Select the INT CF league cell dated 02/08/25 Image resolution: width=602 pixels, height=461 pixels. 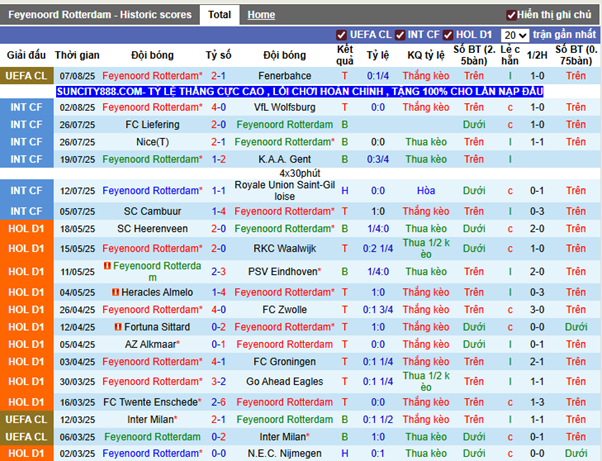pyautogui.click(x=26, y=107)
